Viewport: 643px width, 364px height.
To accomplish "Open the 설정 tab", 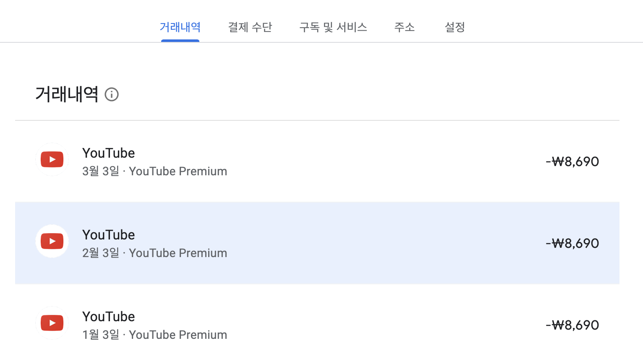I will [x=455, y=27].
